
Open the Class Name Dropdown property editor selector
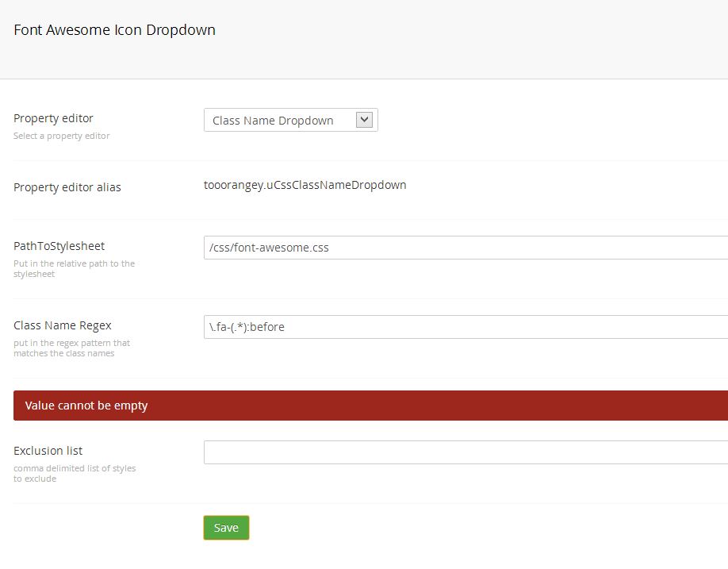coord(290,121)
